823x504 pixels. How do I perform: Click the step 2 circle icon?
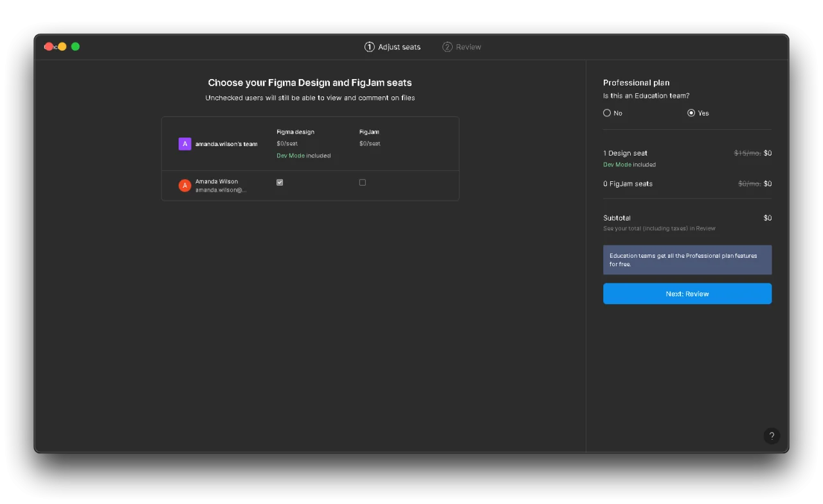[448, 47]
